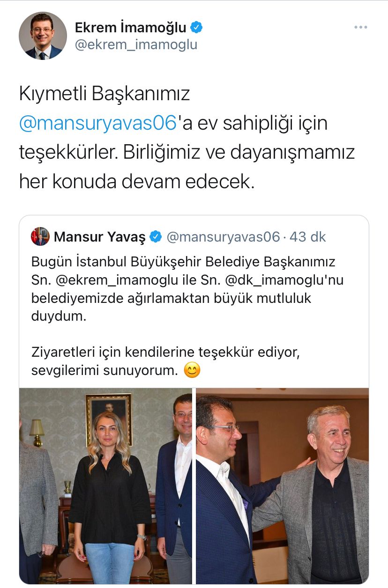This screenshot has height=588, width=388.
Task: View right photo of two men smiling
Action: pyautogui.click(x=282, y=485)
